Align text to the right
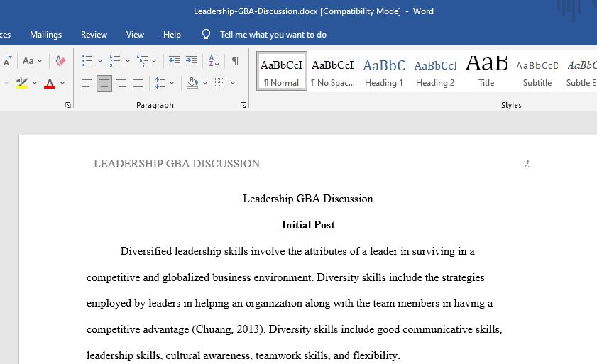597x364 pixels. coord(121,83)
